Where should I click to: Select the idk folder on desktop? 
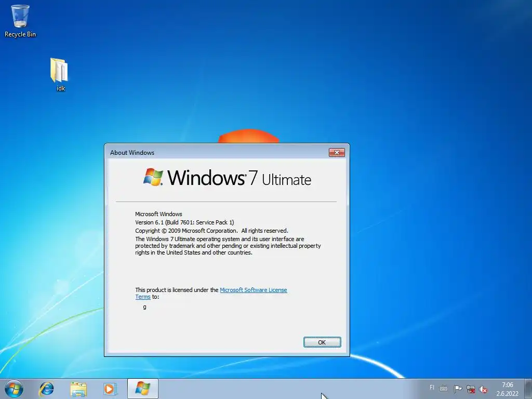click(60, 75)
